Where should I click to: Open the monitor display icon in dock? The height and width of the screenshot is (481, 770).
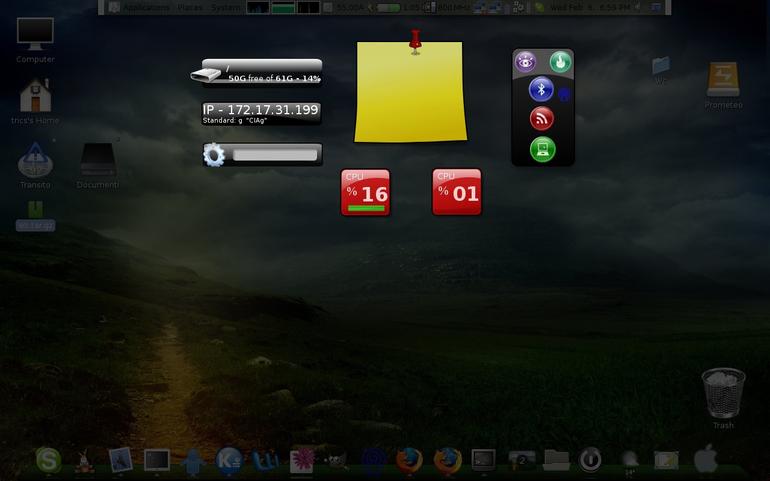(157, 460)
